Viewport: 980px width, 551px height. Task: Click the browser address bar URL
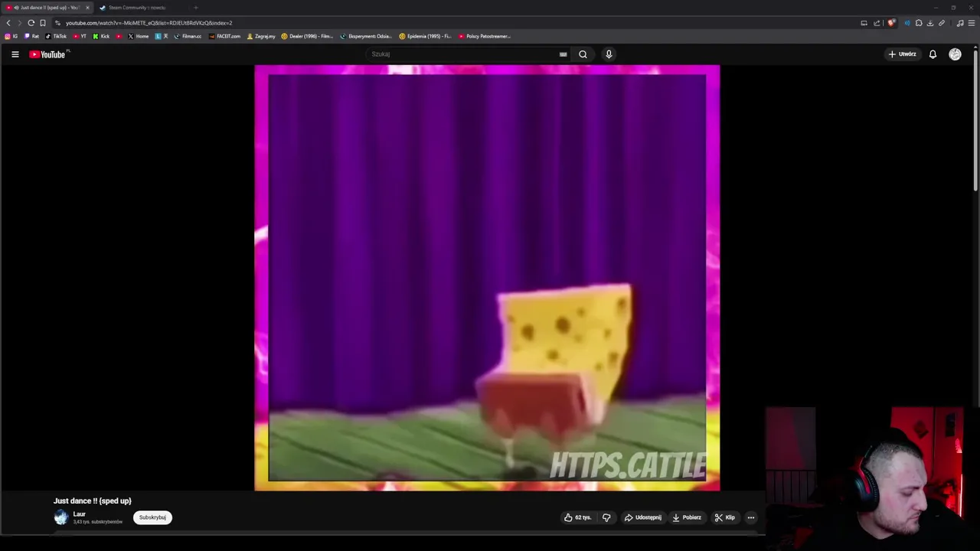tap(149, 23)
